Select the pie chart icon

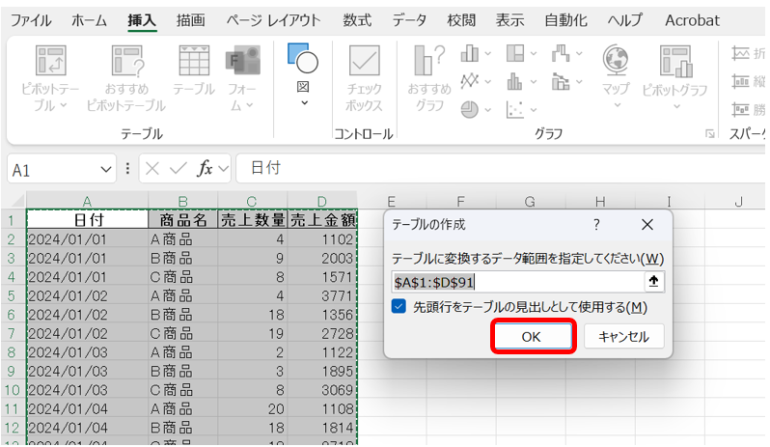point(469,110)
